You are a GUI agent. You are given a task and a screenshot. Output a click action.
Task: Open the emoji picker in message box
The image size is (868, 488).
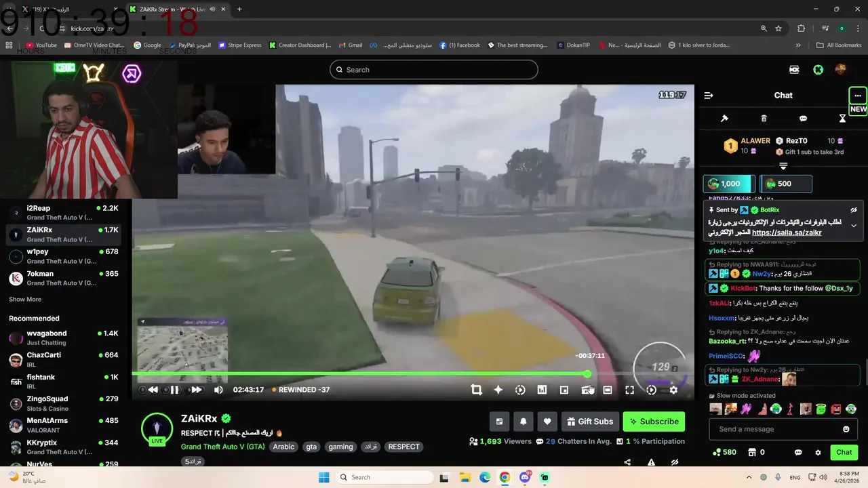coord(846,429)
